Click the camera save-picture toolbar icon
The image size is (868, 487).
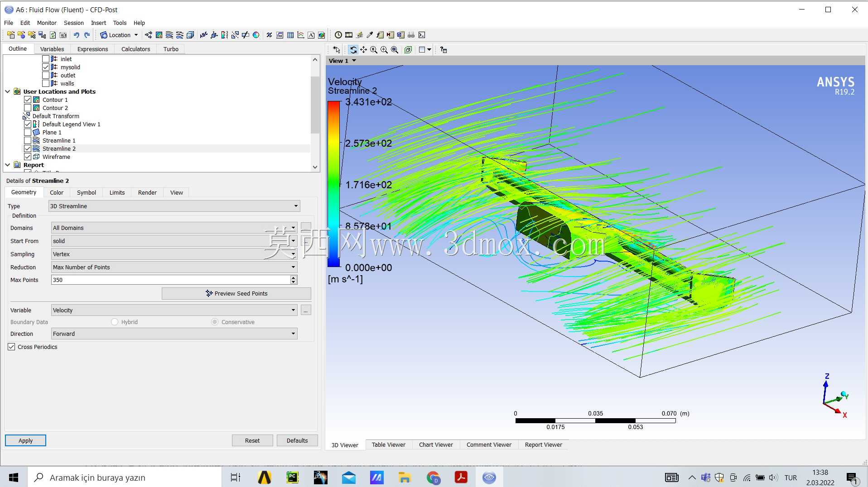(x=63, y=35)
